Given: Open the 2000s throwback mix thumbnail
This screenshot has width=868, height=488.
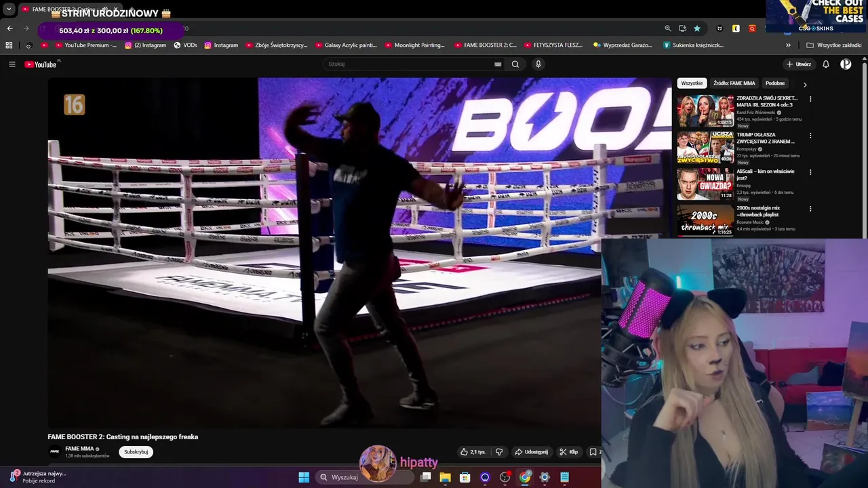Looking at the screenshot, I should click(705, 220).
